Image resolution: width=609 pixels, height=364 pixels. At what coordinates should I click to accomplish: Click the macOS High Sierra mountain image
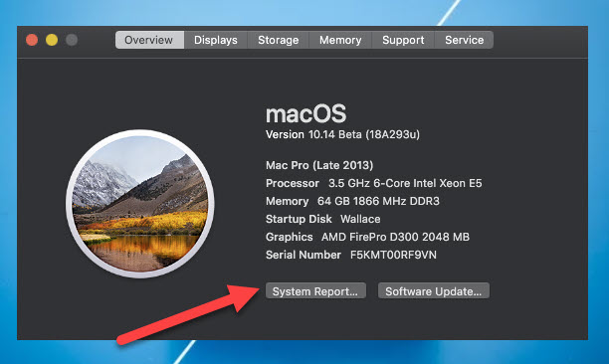point(140,204)
